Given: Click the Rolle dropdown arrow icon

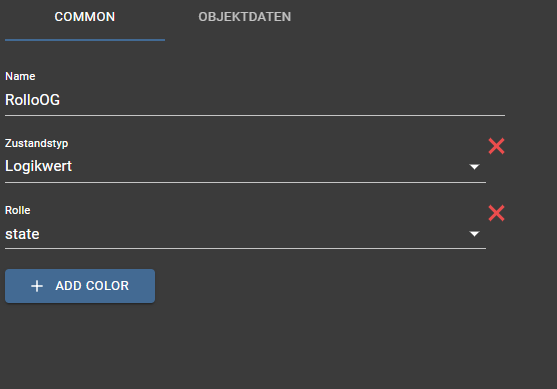Looking at the screenshot, I should (474, 233).
